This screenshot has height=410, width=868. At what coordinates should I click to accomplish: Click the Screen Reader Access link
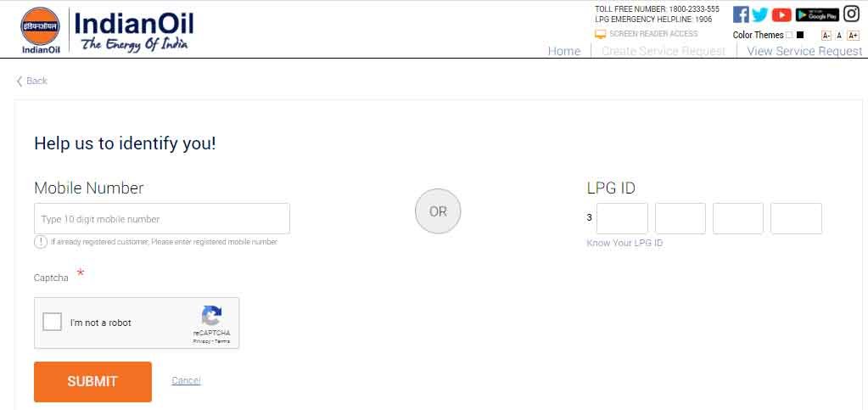(x=653, y=34)
